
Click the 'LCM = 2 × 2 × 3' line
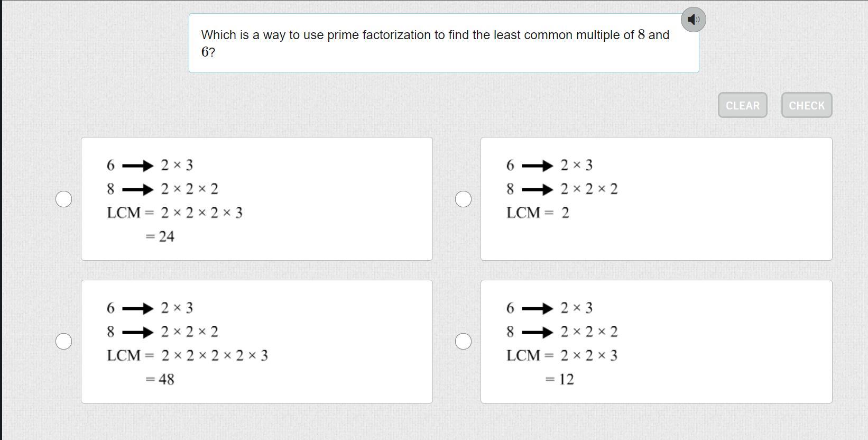click(x=562, y=355)
